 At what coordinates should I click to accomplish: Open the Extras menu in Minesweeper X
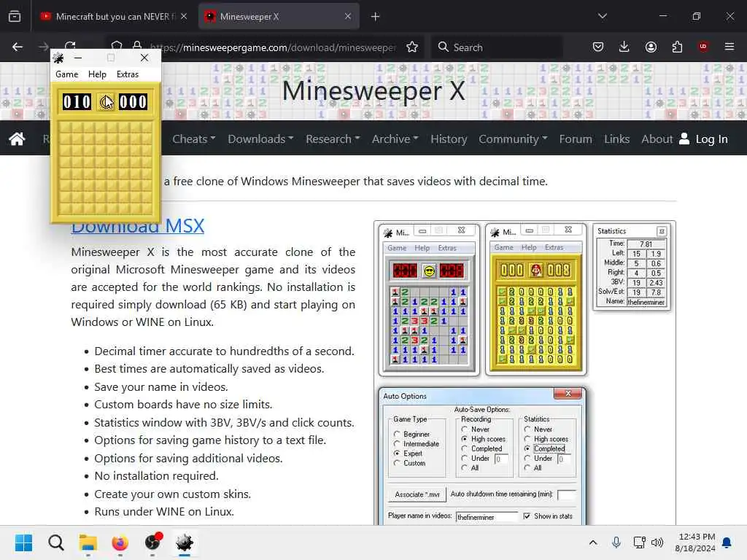point(128,74)
